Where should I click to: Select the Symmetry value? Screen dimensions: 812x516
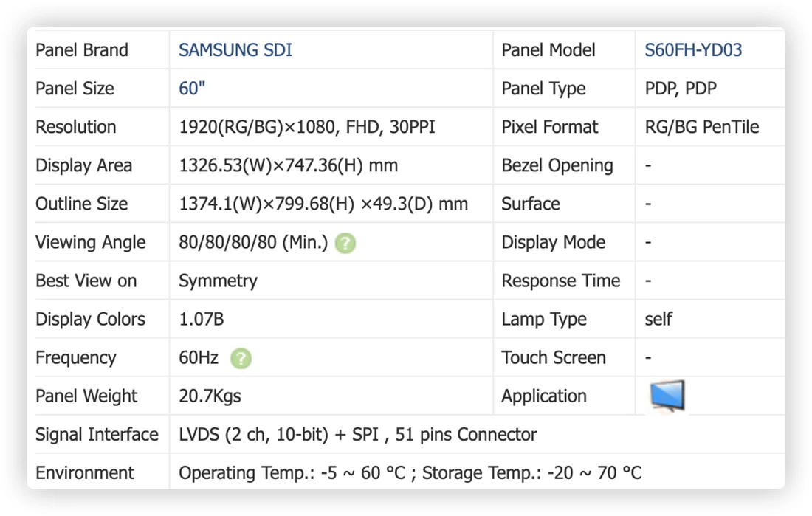pos(218,281)
